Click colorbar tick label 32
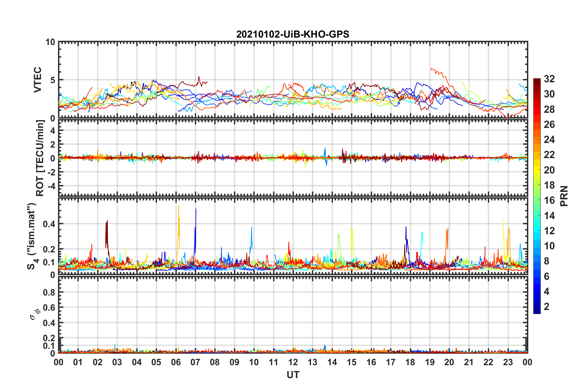The image size is (586, 392). tap(549, 79)
